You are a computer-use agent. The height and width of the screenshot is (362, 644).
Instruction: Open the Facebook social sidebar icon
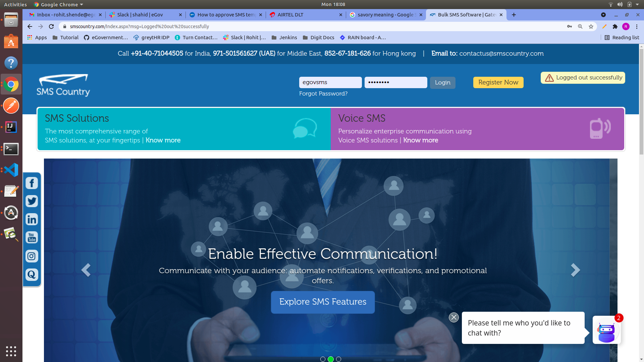point(32,183)
